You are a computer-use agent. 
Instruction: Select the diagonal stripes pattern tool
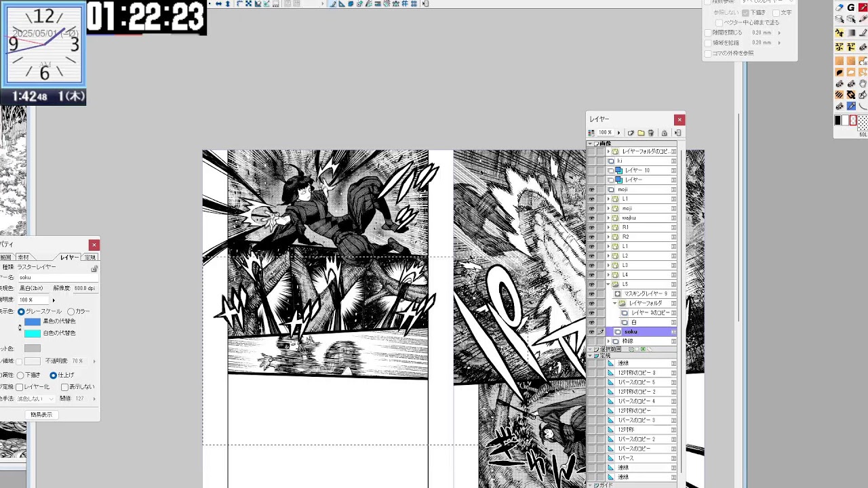840,95
